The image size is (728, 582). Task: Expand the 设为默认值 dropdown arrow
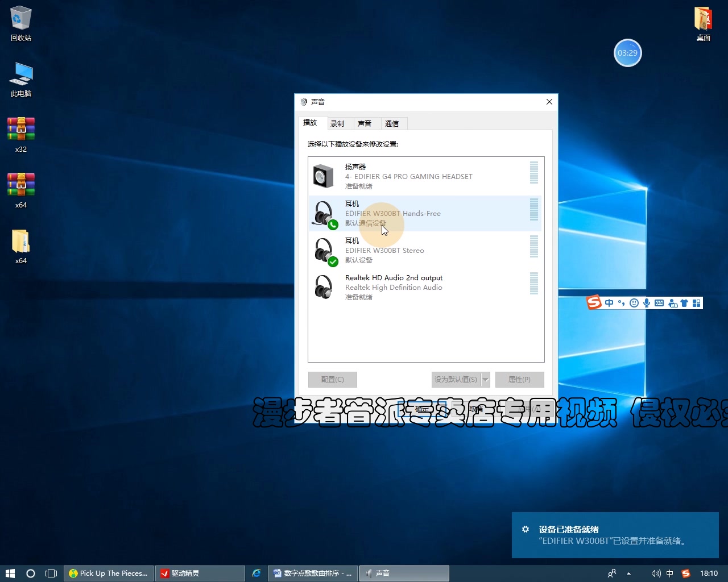(486, 379)
